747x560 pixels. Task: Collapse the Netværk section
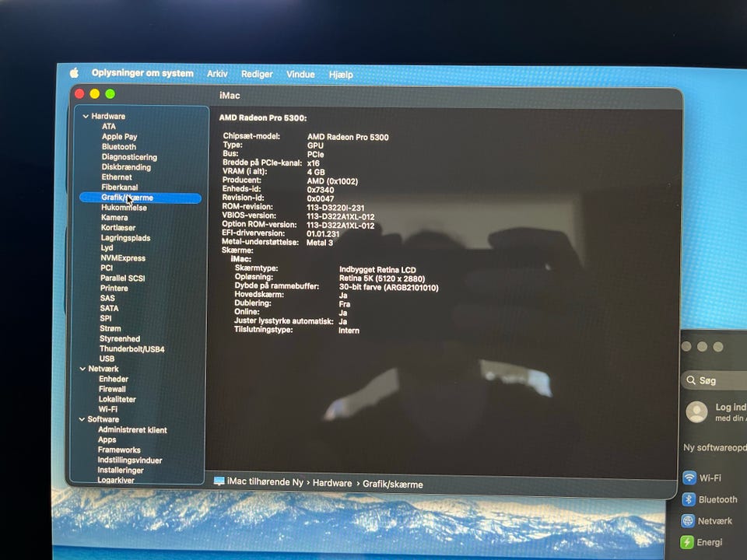click(82, 369)
